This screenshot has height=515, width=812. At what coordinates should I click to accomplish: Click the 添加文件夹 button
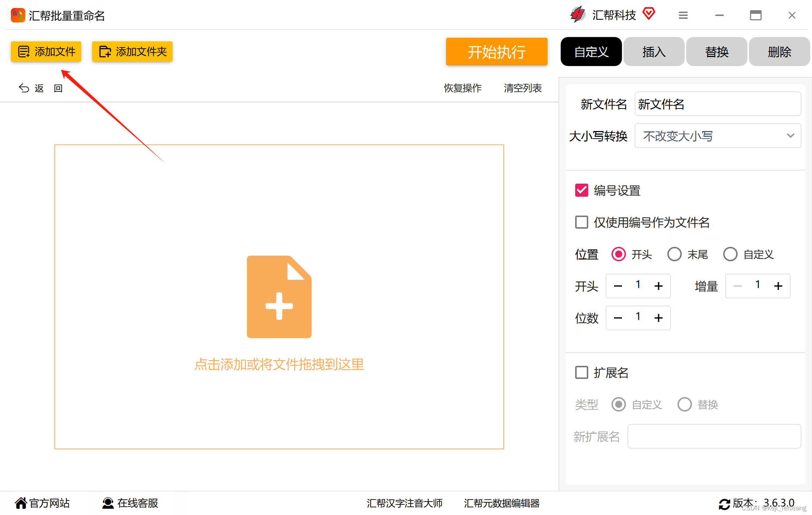coord(132,52)
